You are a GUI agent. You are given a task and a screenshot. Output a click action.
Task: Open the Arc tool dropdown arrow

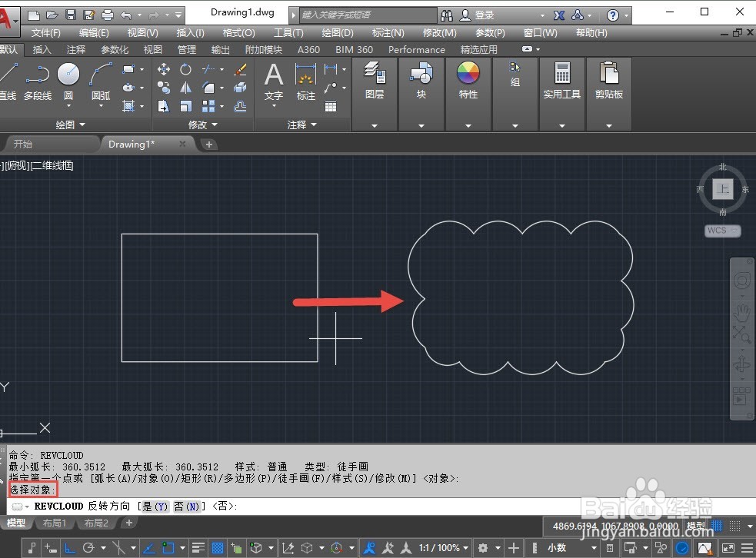101,105
